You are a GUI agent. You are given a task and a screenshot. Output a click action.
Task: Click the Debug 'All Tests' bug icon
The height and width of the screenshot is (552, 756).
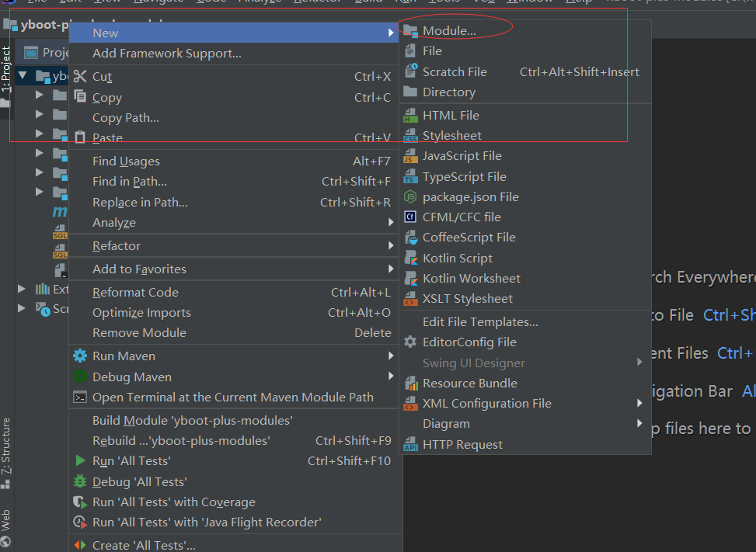(80, 481)
